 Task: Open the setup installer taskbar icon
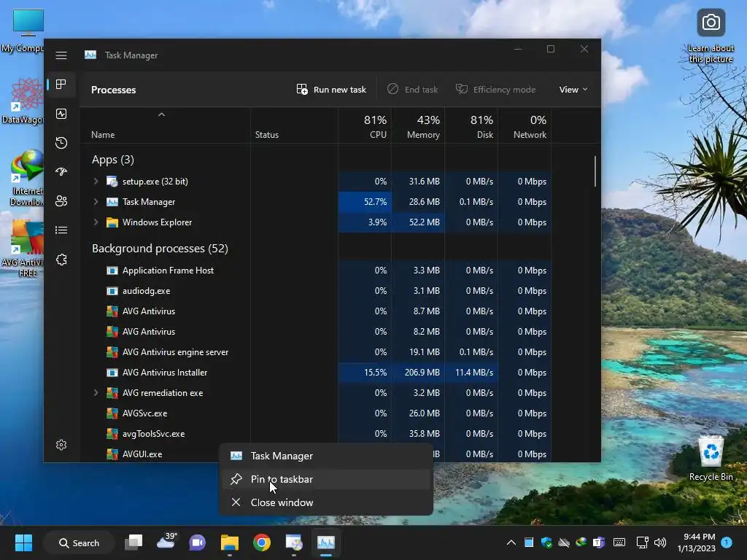294,542
